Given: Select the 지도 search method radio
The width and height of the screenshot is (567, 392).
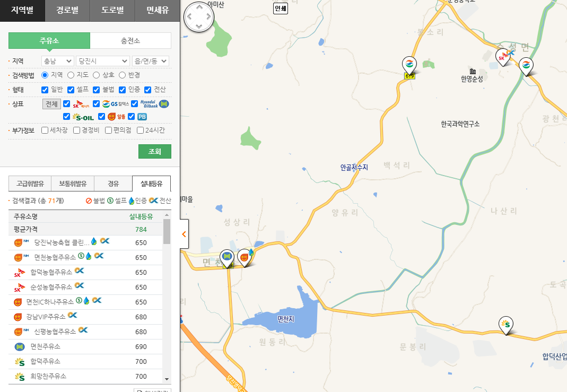Looking at the screenshot, I should pyautogui.click(x=71, y=75).
